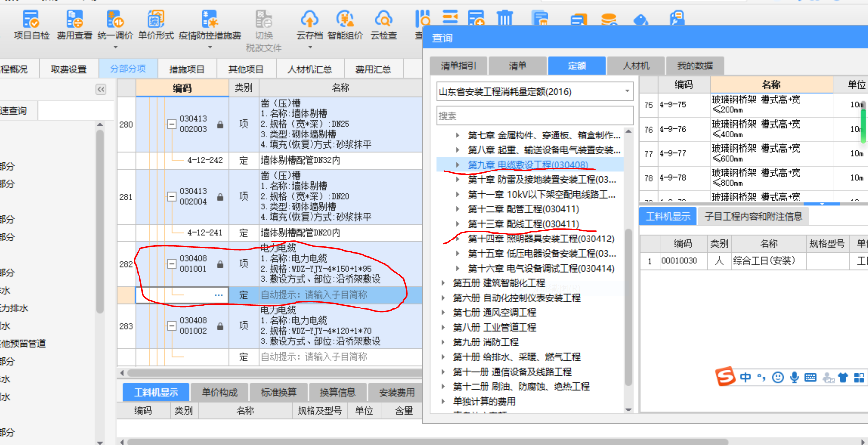This screenshot has height=445, width=868.
Task: Open the dropdown arrow under 统一调价
Action: pos(115,47)
